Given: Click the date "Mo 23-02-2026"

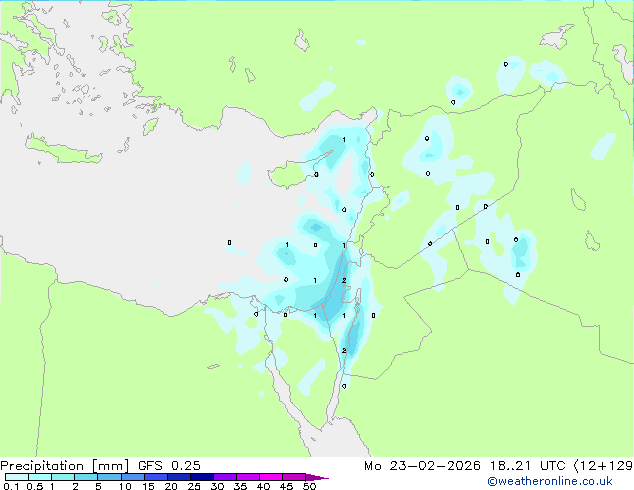Looking at the screenshot, I should (x=422, y=466).
